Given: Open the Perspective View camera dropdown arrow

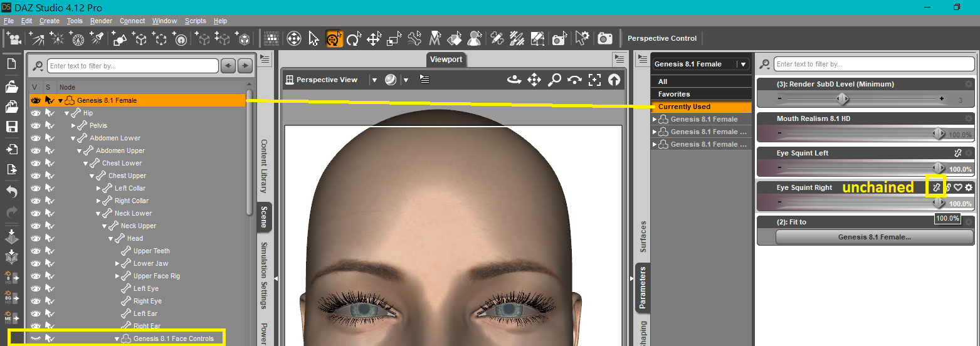Looking at the screenshot, I should point(374,80).
